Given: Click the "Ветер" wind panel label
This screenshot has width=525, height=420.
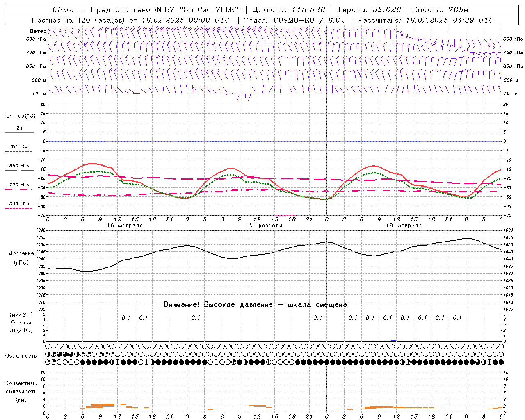Looking at the screenshot, I should coord(38,31).
